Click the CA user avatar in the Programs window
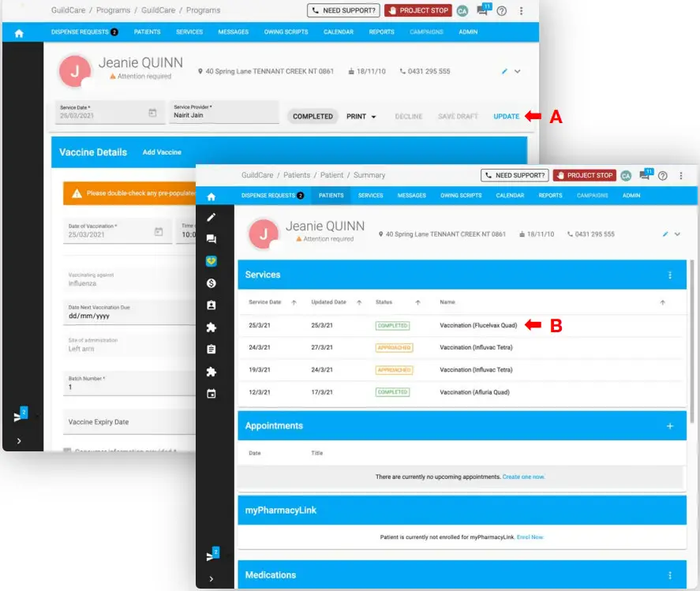 pyautogui.click(x=462, y=11)
